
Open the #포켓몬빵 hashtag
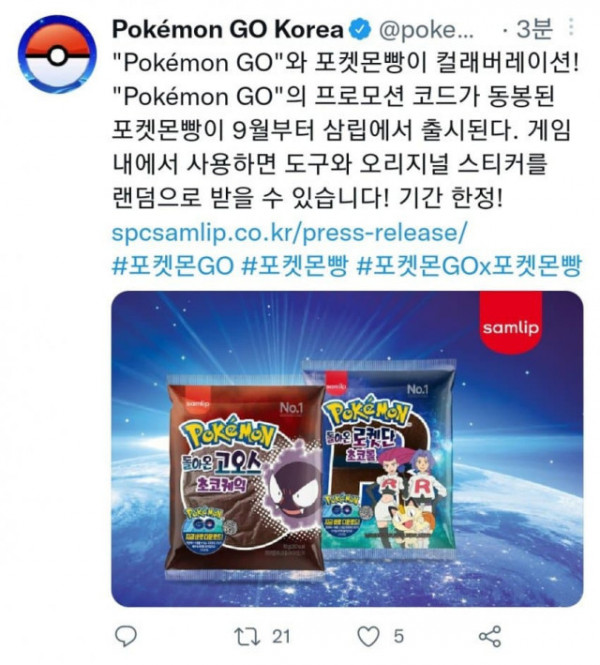pyautogui.click(x=295, y=266)
